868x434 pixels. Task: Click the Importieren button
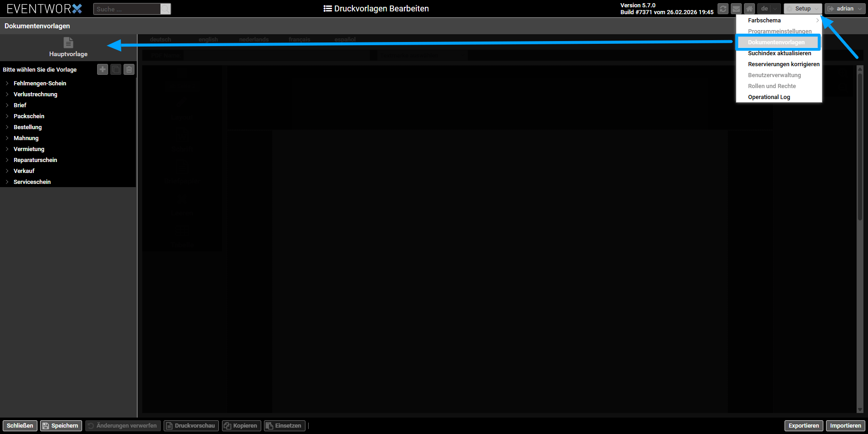(845, 426)
